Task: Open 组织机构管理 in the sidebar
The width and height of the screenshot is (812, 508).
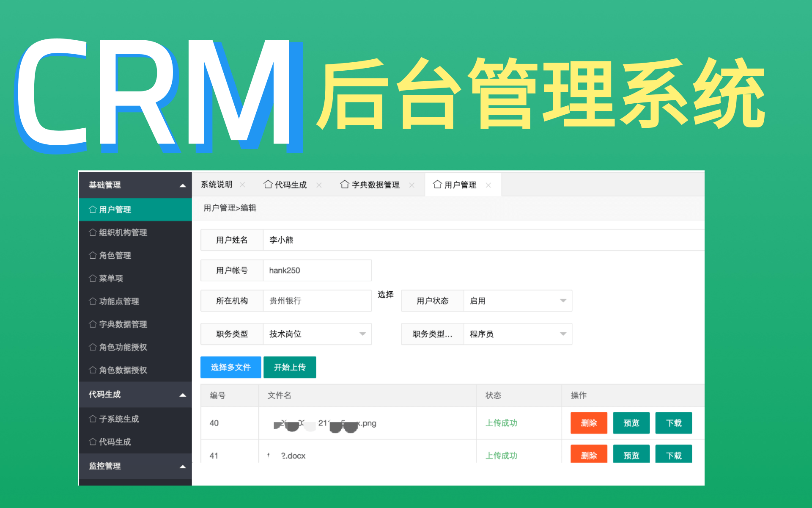Action: (135, 232)
